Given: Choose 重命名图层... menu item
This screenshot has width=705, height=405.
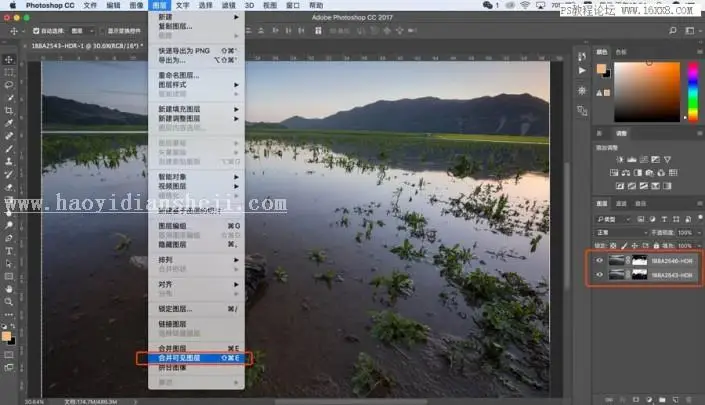Looking at the screenshot, I should [196, 75].
